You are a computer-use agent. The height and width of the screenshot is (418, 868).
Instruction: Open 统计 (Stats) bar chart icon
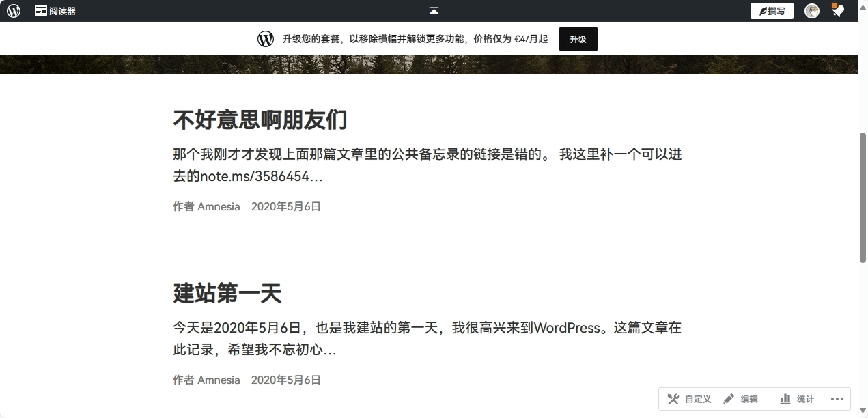click(785, 399)
